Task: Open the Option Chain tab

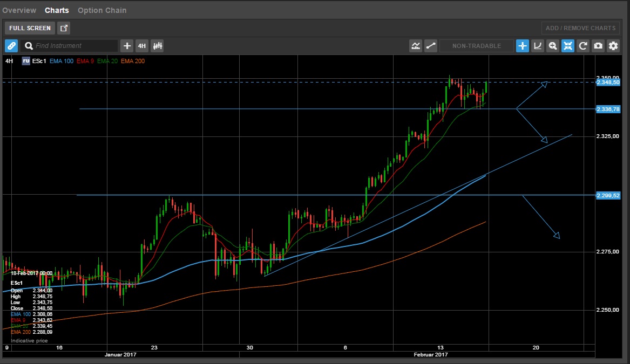Action: (x=102, y=10)
